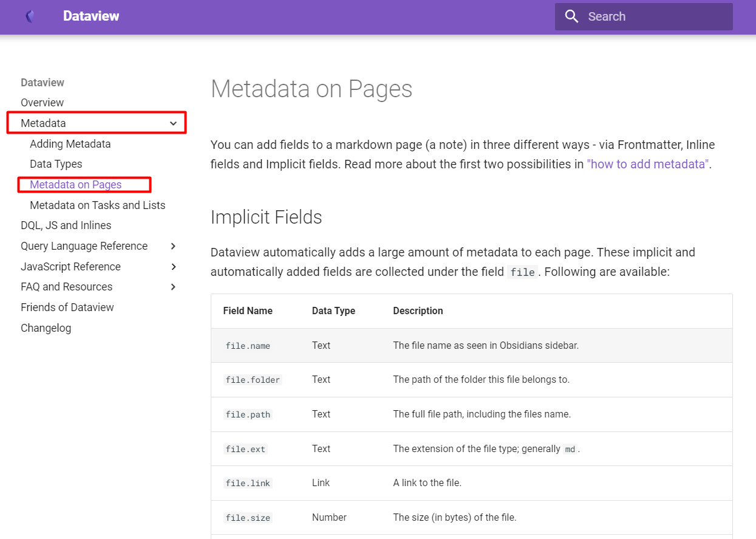Select Adding Metadata in the sidebar
756x539 pixels.
point(70,143)
